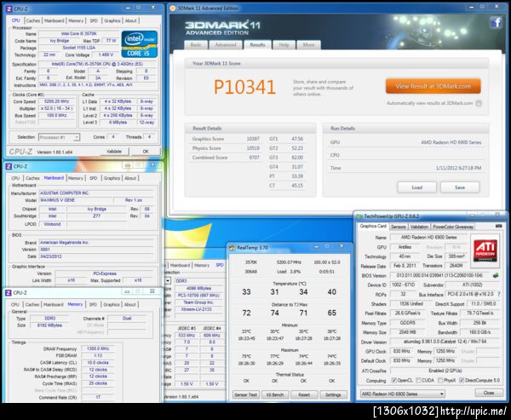This screenshot has height=420, width=511.
Task: Select SPD tab in partially hidden CPU-Z window
Action: (x=220, y=265)
